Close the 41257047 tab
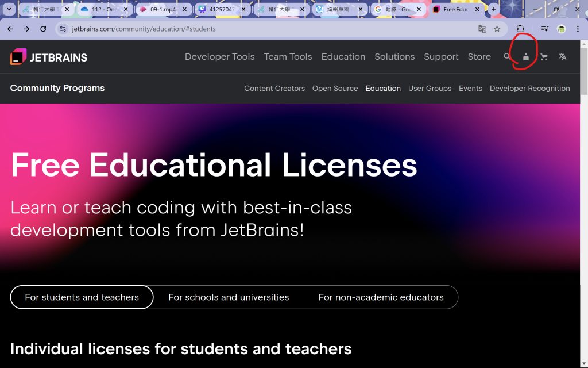 point(243,9)
